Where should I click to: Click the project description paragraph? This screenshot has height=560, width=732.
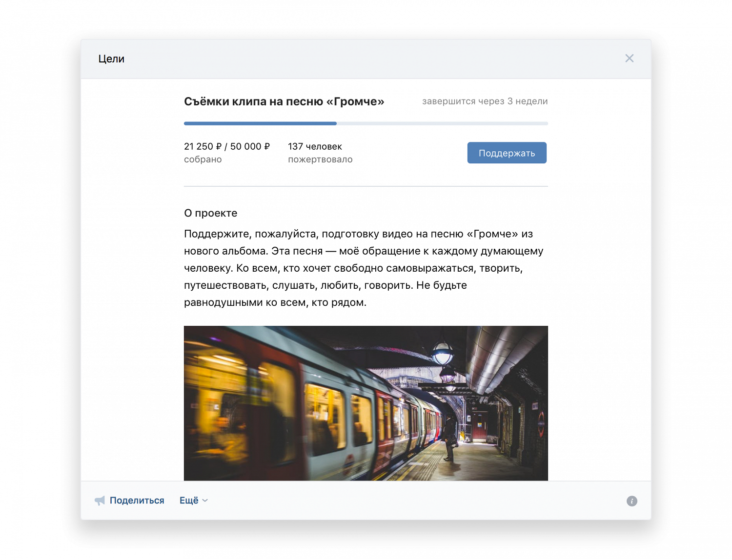click(x=364, y=268)
